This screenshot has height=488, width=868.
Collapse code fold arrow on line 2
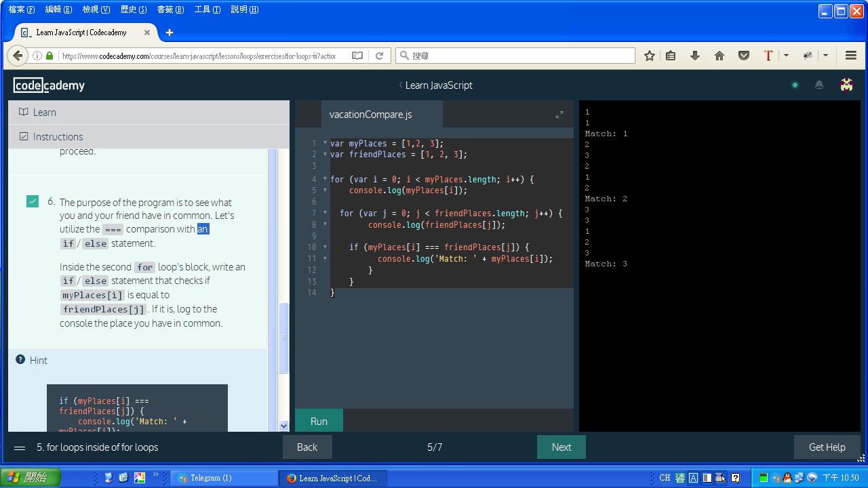[x=325, y=155]
